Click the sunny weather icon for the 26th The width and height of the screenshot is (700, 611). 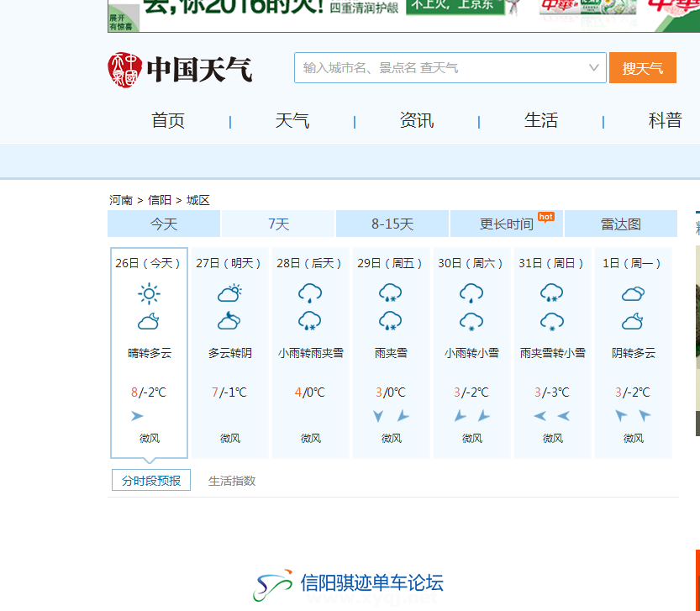pyautogui.click(x=149, y=293)
